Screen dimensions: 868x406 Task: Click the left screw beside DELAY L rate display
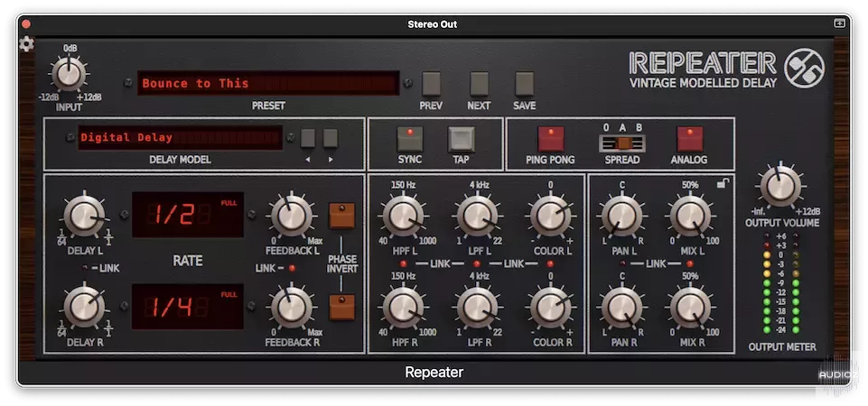point(124,215)
